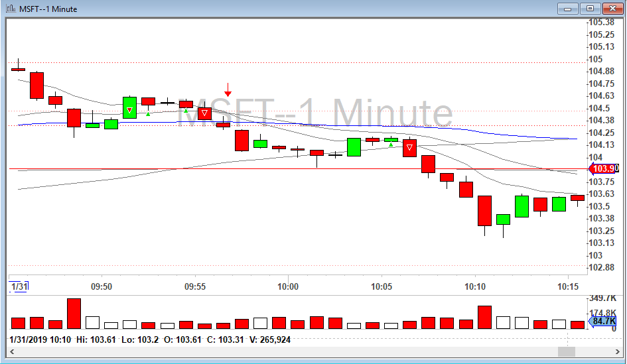The image size is (627, 364).
Task: Click the white triangle on the green 09:51 candle
Action: point(130,110)
